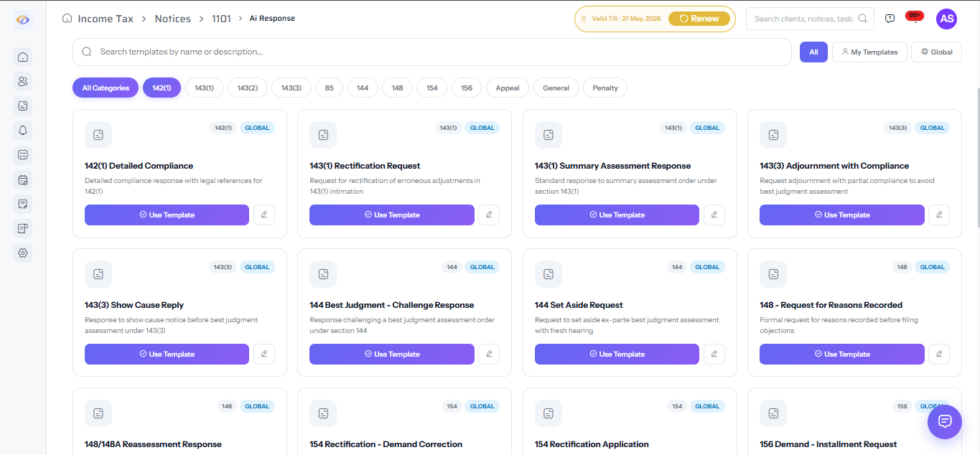Filter by the 156 category chip

pos(467,88)
